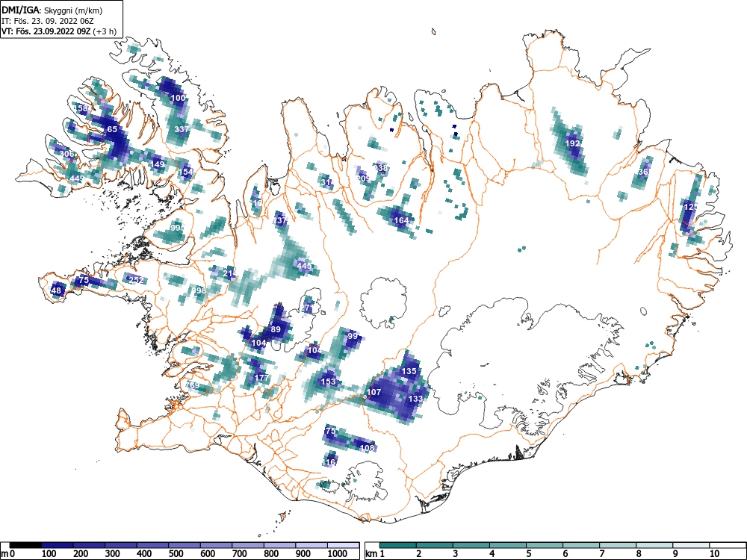Click the visibility value 164 on the map
Image resolution: width=747 pixels, height=560 pixels.
coord(402,220)
